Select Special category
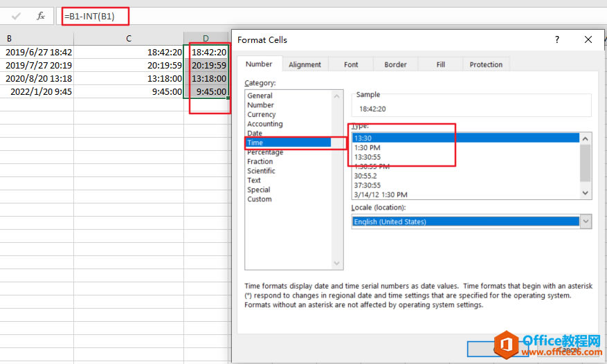Screen dimensions: 607x364 point(289,190)
